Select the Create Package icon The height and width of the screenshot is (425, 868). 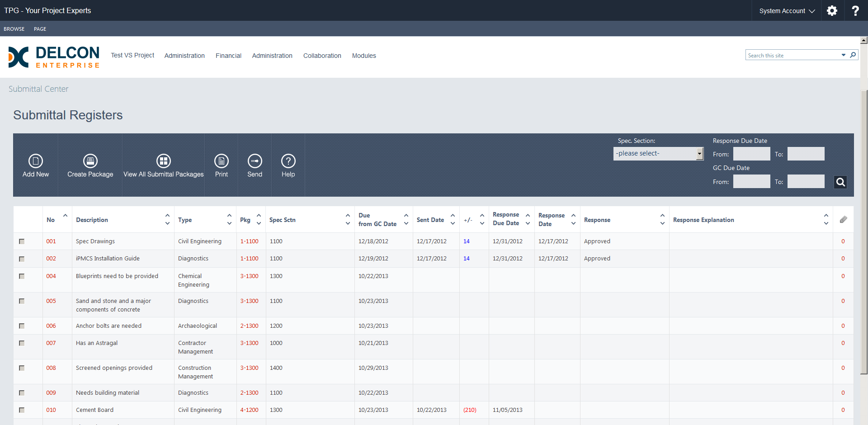[x=90, y=165]
